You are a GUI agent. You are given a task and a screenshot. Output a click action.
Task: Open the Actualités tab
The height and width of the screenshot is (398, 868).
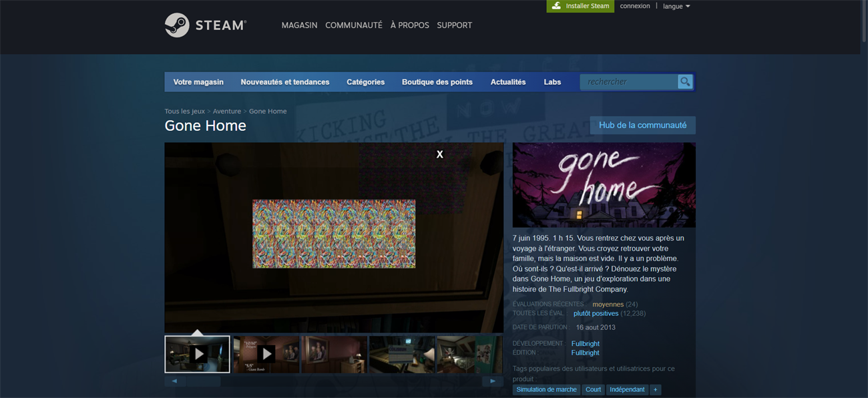coord(508,82)
